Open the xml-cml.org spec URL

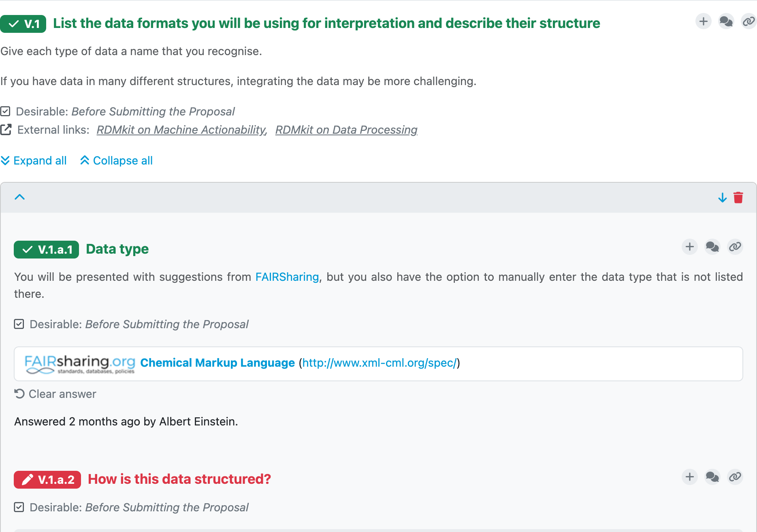click(380, 363)
